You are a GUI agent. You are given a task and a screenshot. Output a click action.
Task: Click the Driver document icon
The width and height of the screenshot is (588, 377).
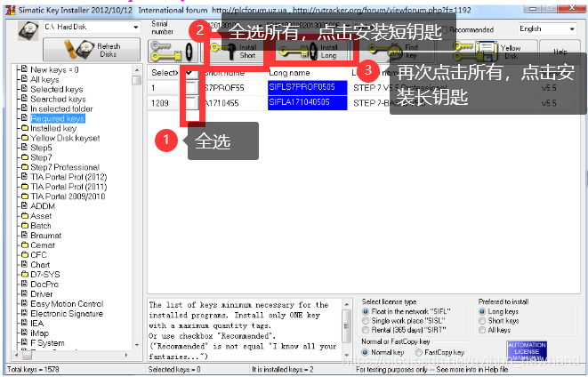pyautogui.click(x=24, y=293)
